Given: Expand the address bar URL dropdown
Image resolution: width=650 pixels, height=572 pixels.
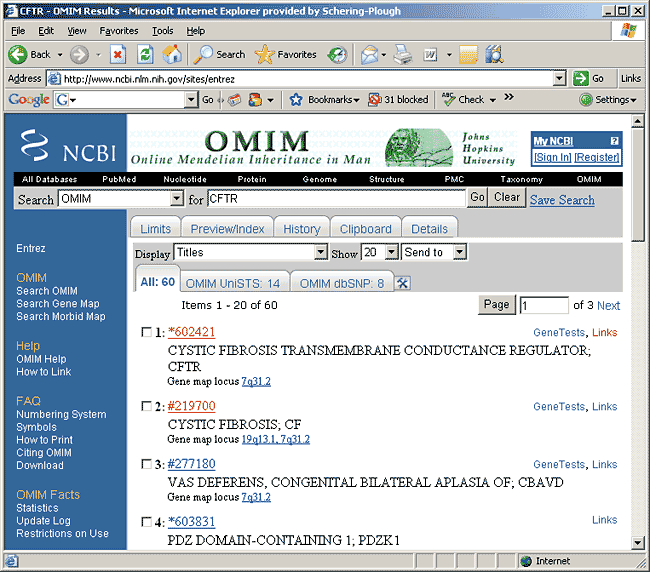Looking at the screenshot, I should (x=560, y=78).
